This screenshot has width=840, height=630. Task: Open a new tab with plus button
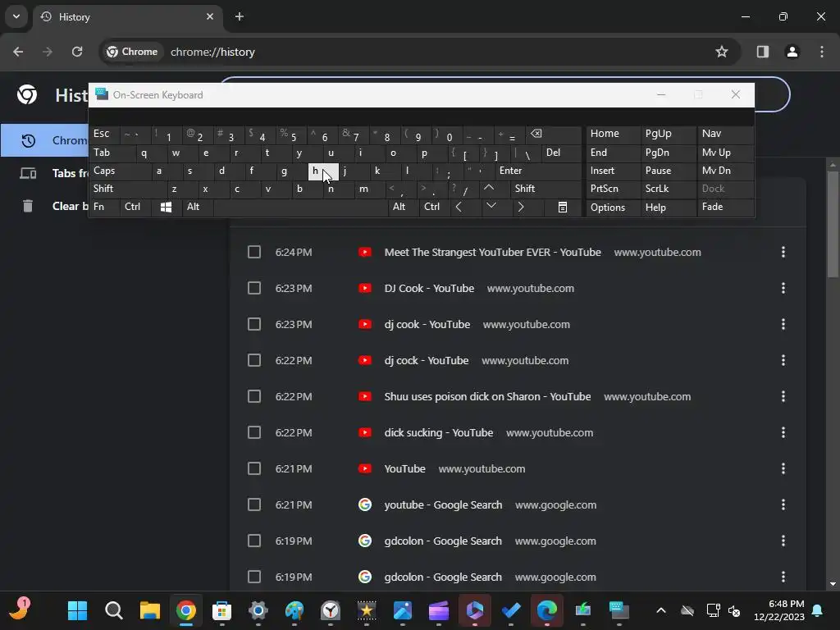tap(240, 16)
